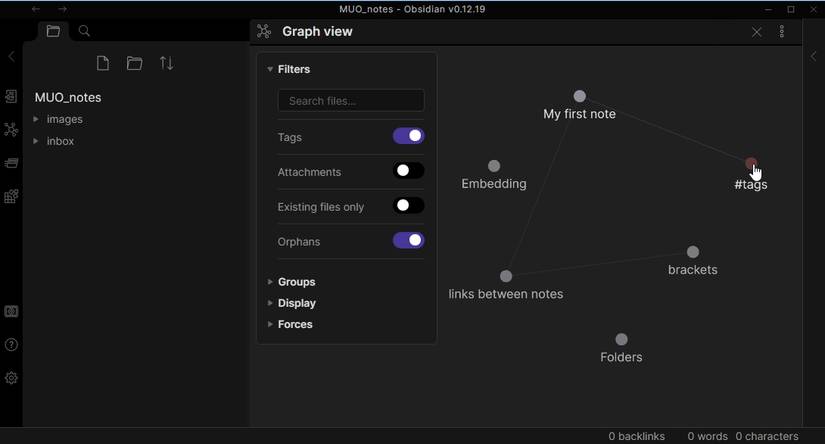The image size is (825, 444).
Task: Close the Graph view pane
Action: pyautogui.click(x=757, y=32)
